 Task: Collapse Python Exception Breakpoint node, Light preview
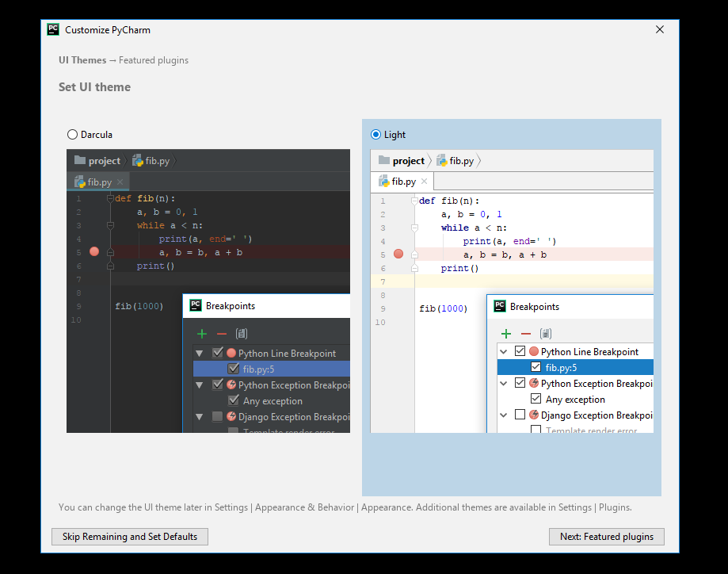click(x=503, y=384)
